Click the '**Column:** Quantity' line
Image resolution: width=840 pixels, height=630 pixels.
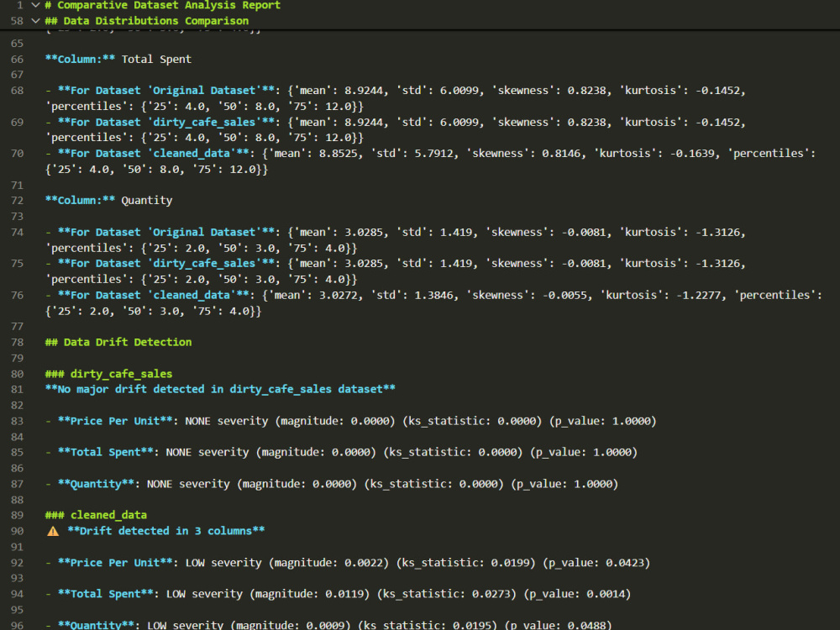tap(108, 201)
